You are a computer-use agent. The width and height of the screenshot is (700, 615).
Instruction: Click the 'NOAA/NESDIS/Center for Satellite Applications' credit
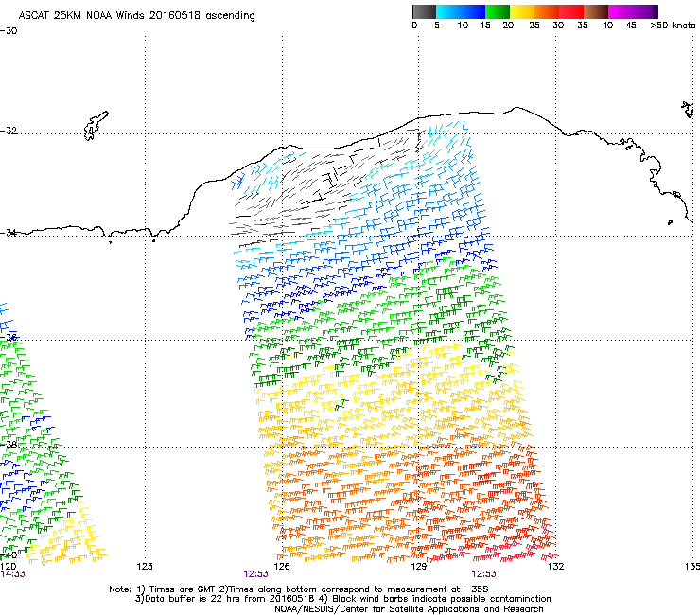point(409,609)
